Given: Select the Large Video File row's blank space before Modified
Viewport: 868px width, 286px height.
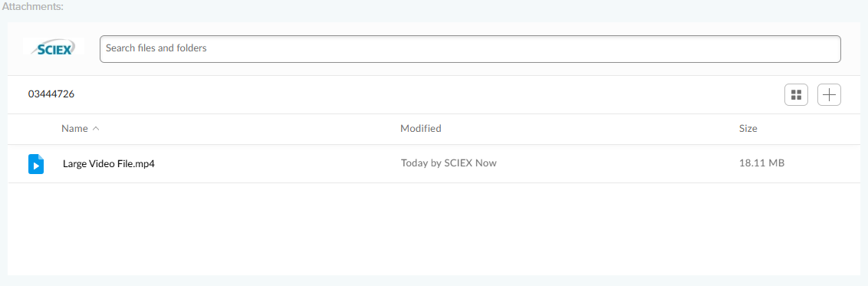Looking at the screenshot, I should tap(277, 164).
